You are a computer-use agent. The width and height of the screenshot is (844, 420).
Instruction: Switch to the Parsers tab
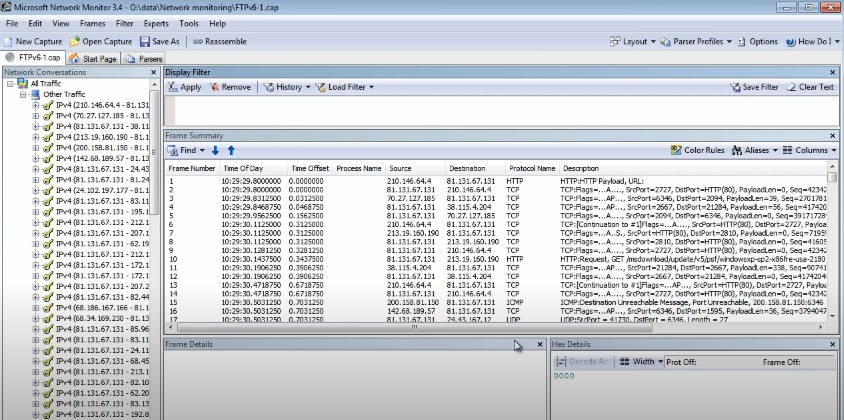(144, 59)
